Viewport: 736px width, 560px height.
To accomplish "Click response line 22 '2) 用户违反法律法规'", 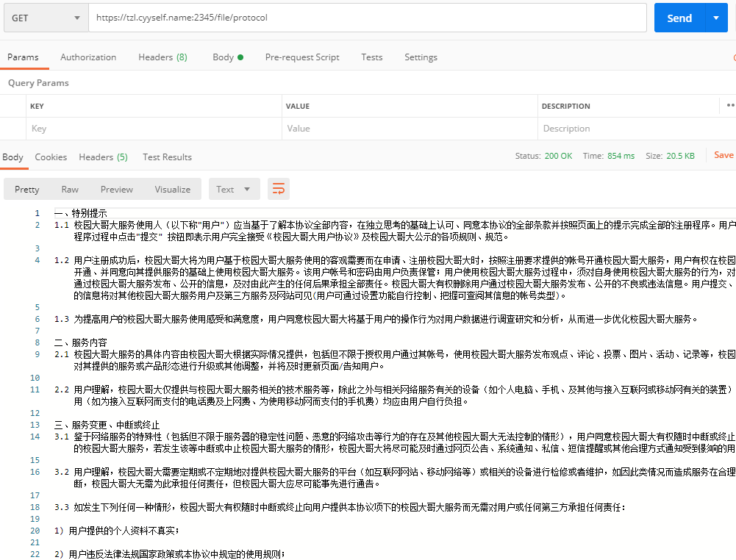I will (x=169, y=554).
